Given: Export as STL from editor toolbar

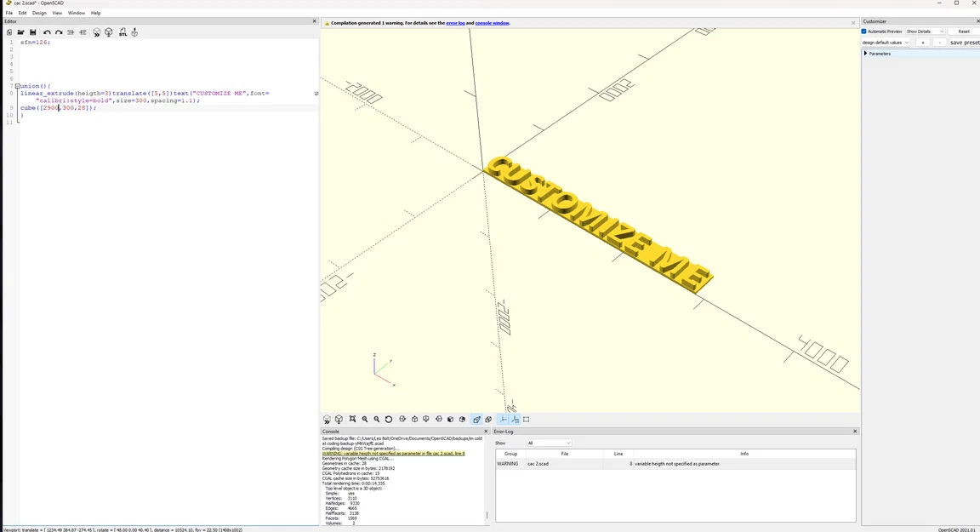Looking at the screenshot, I should (122, 32).
